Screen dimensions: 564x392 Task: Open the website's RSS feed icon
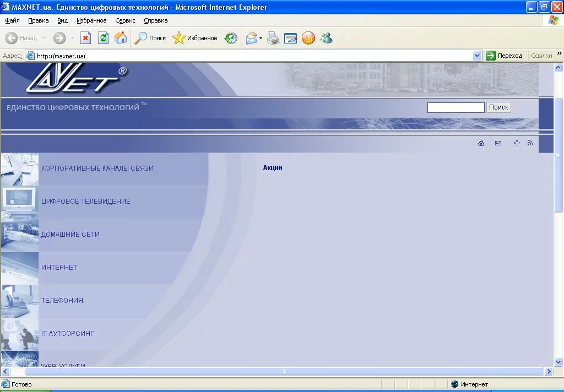coord(530,143)
